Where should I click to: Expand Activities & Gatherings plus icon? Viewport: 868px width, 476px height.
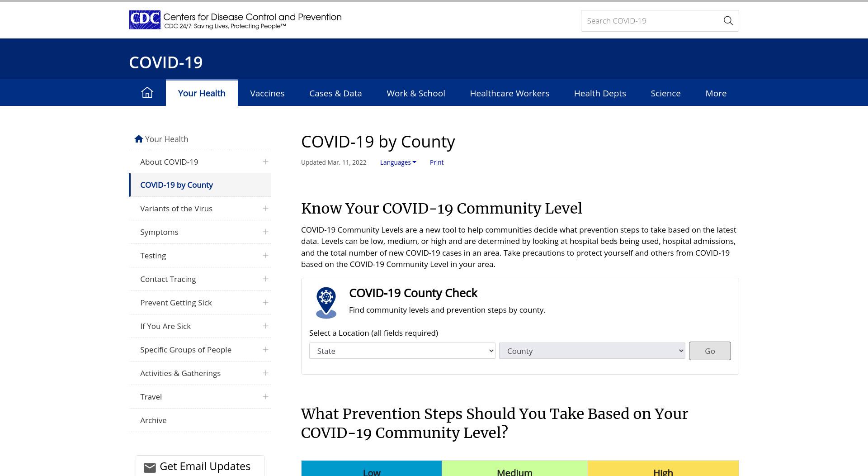(x=265, y=373)
